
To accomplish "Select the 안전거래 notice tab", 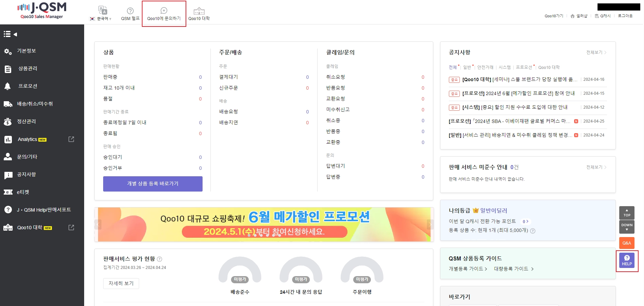I will pos(485,67).
